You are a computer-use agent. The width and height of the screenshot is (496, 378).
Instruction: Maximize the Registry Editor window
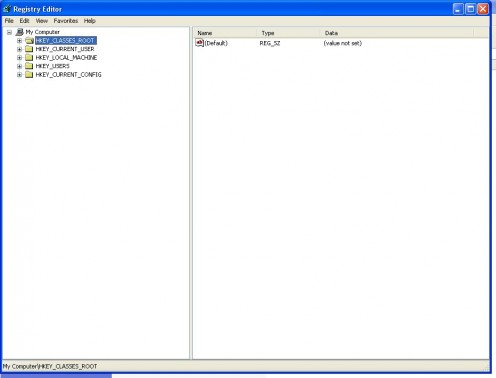pyautogui.click(x=470, y=9)
